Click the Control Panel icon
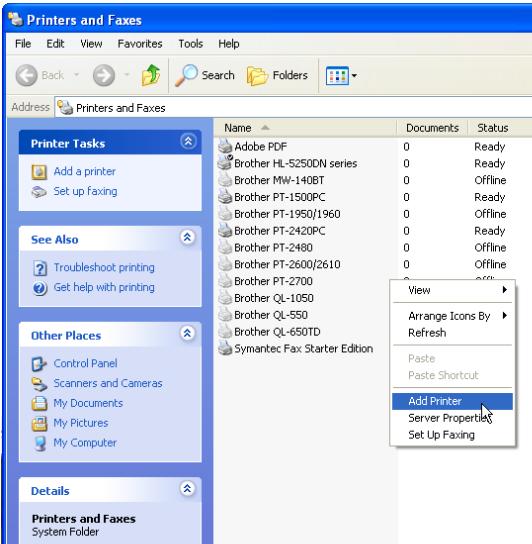This screenshot has height=544, width=532. [x=39, y=364]
